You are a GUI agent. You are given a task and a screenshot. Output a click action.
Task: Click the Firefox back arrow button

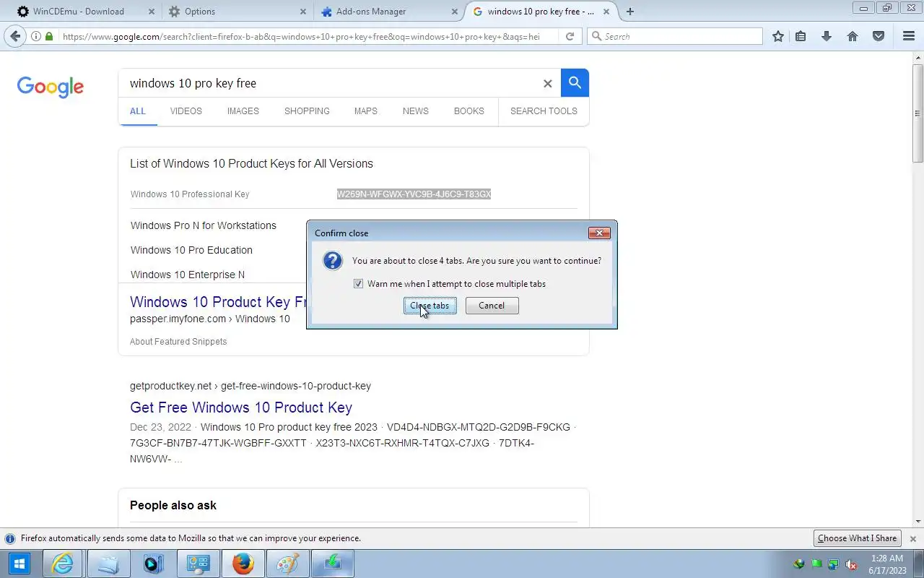point(15,36)
